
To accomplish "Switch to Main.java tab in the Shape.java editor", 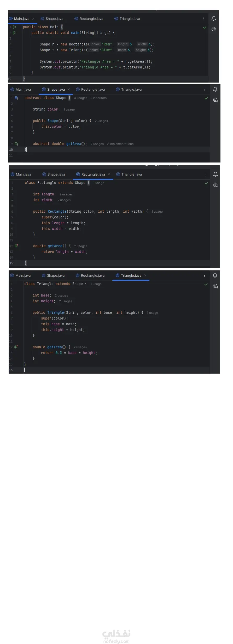I will (x=21, y=89).
